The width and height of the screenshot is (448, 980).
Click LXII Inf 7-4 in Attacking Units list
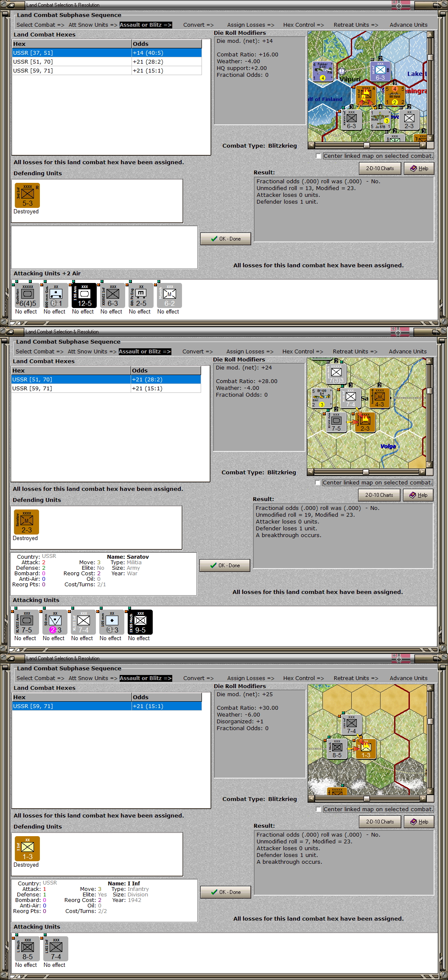[56, 949]
